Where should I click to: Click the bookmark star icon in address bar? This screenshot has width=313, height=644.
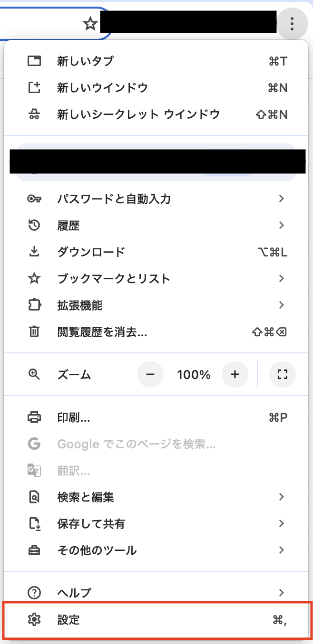(90, 23)
